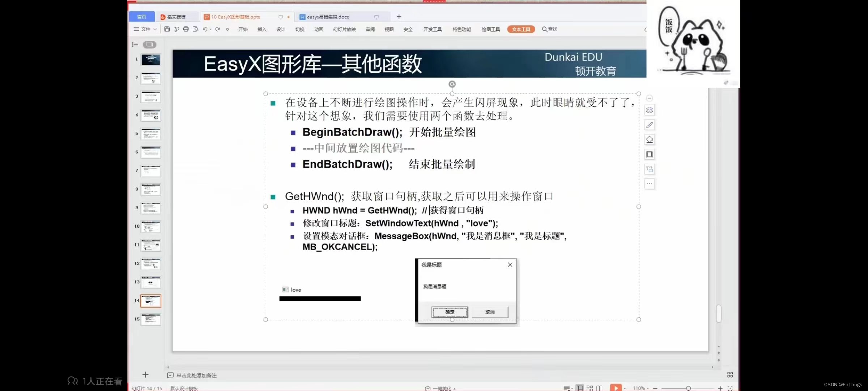Select the brush style icon in right sidebar

click(650, 125)
